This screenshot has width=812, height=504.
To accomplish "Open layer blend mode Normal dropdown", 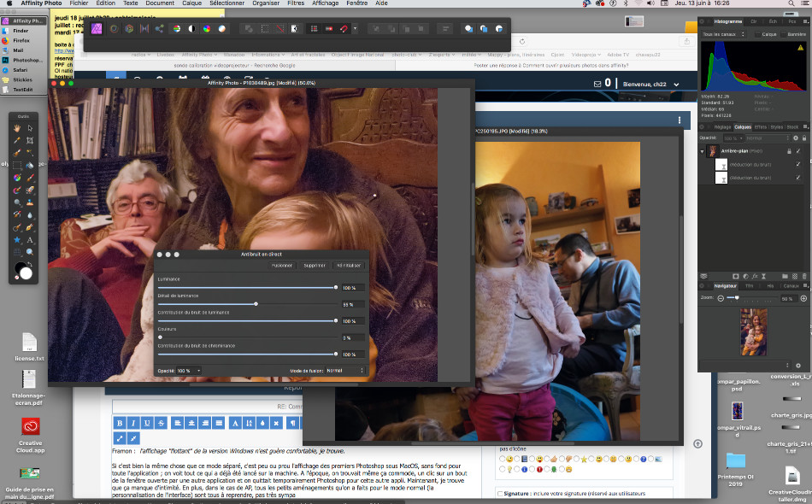I will (768, 138).
